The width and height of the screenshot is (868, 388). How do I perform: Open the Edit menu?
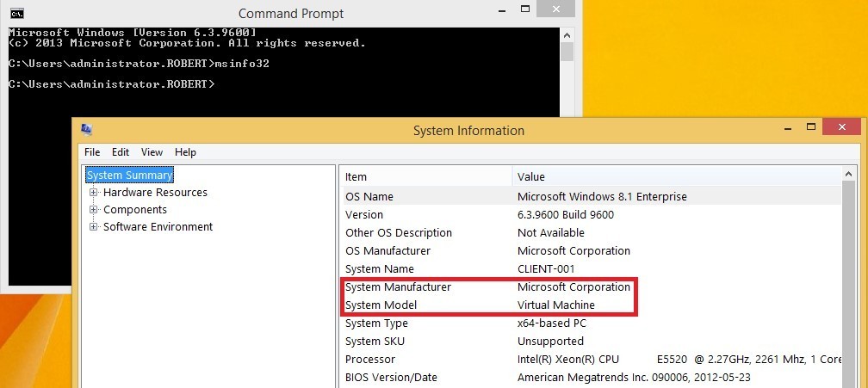coord(121,152)
